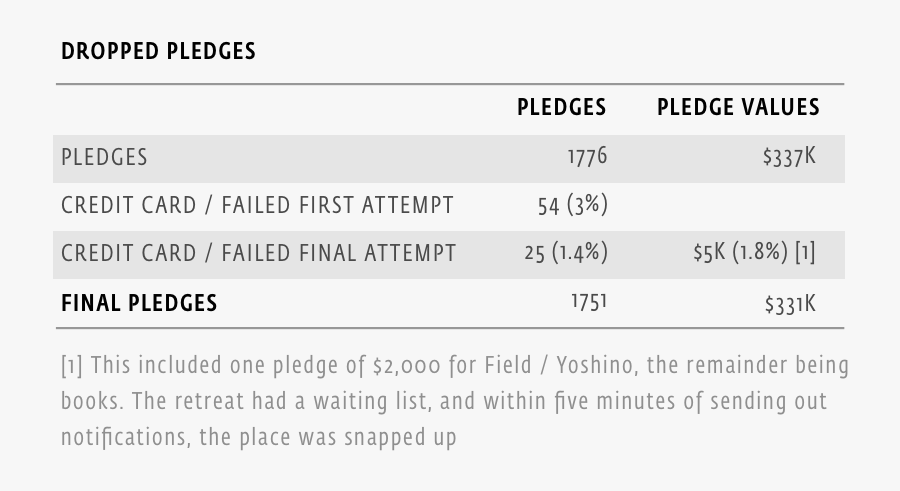Select the PLEDGE VALUES column header
The image size is (900, 491).
[x=738, y=107]
